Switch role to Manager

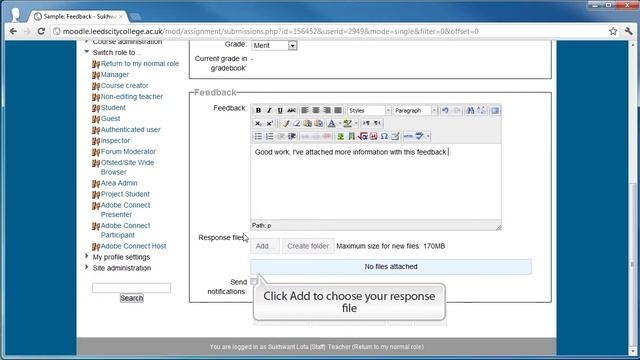115,75
